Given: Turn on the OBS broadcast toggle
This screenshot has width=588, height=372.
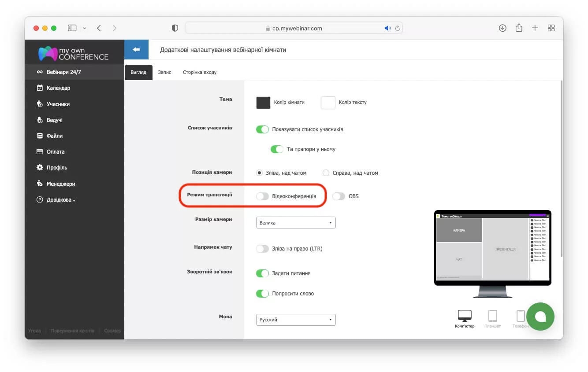Looking at the screenshot, I should click(339, 196).
